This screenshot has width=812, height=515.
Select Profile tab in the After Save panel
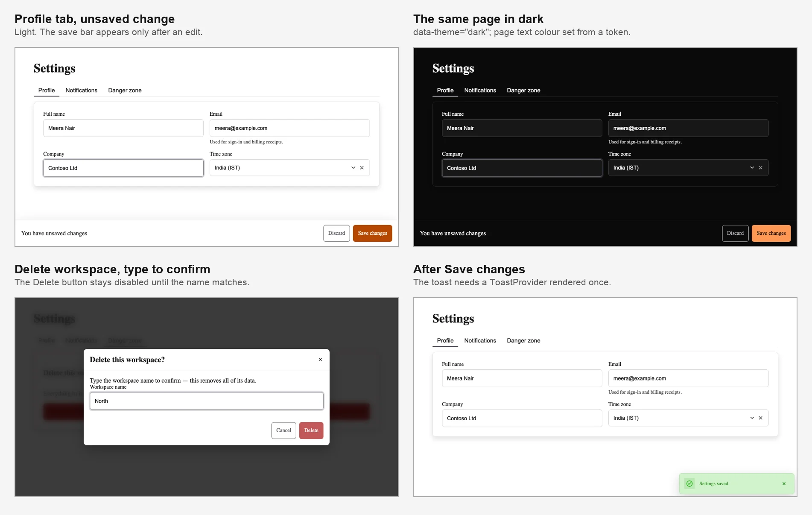(x=445, y=341)
